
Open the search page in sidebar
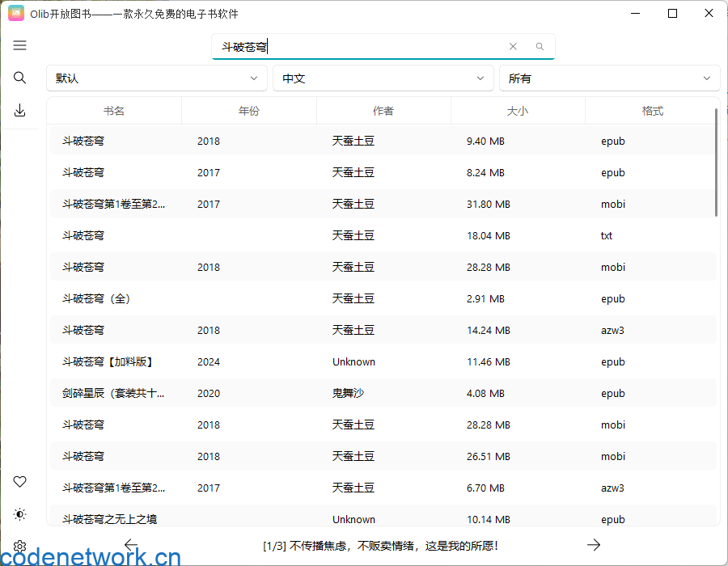pos(20,78)
